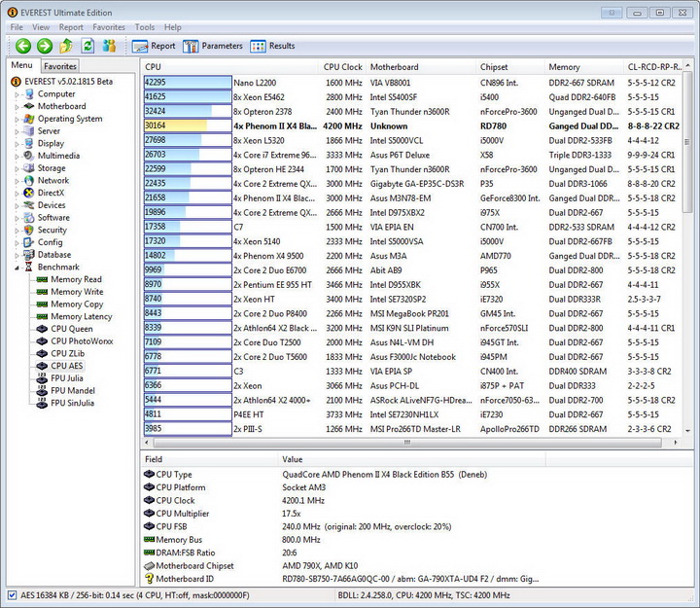Select the DirectX tree icon
This screenshot has width=700, height=608.
[x=29, y=193]
